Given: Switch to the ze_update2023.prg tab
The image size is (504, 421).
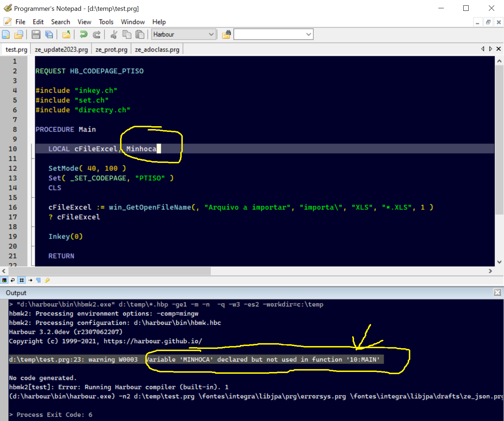Looking at the screenshot, I should point(61,49).
